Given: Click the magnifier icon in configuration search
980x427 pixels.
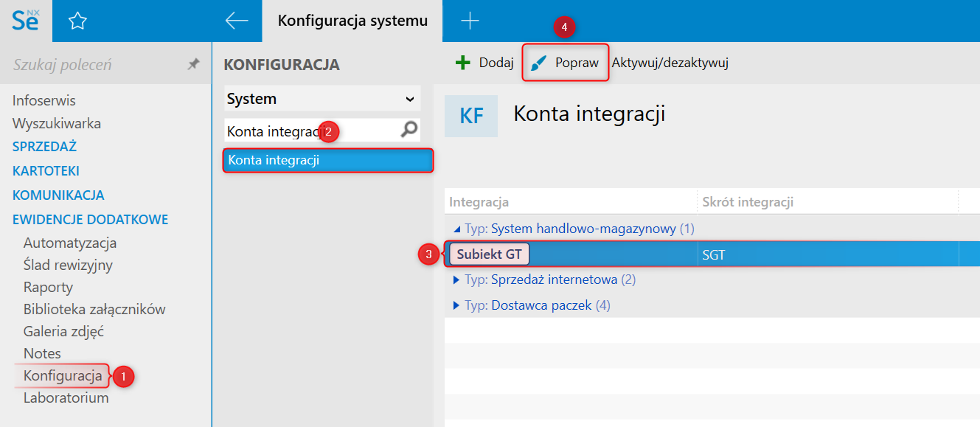Looking at the screenshot, I should 409,131.
